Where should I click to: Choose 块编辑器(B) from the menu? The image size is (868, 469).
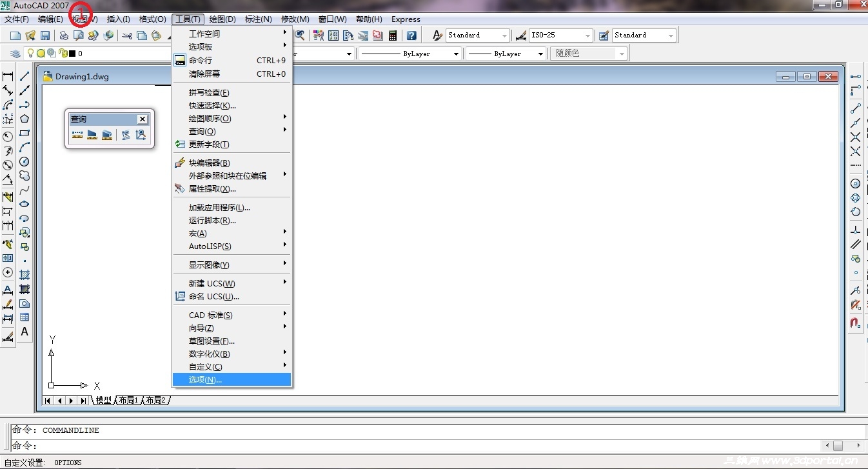[x=232, y=163]
